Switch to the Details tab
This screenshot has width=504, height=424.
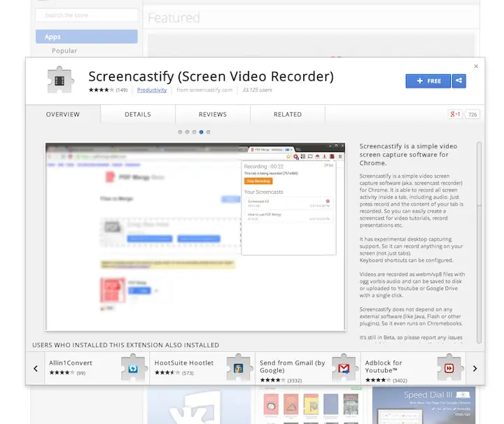[x=138, y=114]
